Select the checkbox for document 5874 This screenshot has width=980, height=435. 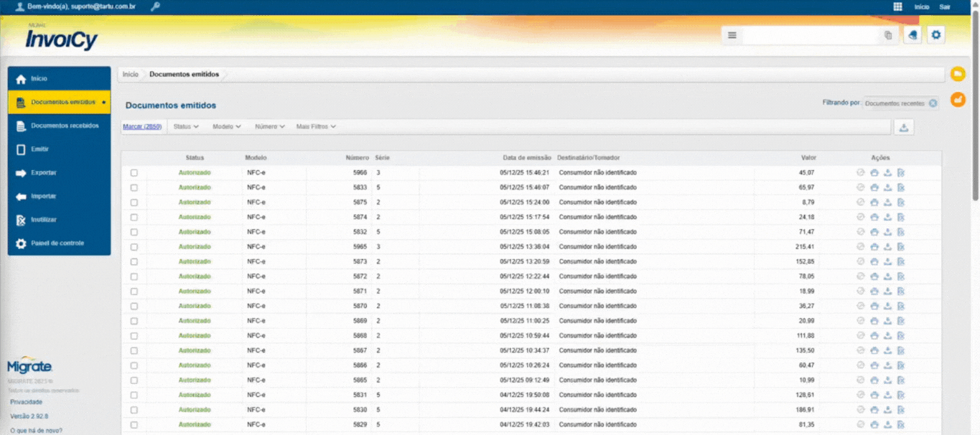(134, 217)
